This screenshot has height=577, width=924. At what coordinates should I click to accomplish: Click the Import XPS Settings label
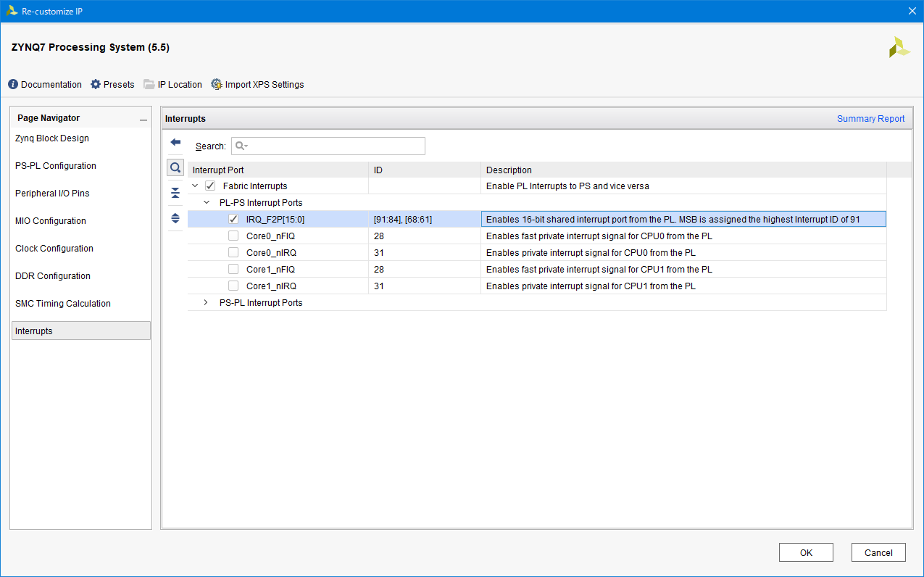(265, 85)
